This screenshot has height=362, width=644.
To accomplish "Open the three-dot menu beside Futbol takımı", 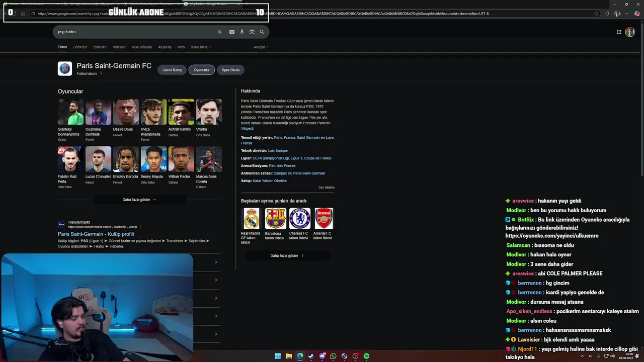I will tap(101, 73).
